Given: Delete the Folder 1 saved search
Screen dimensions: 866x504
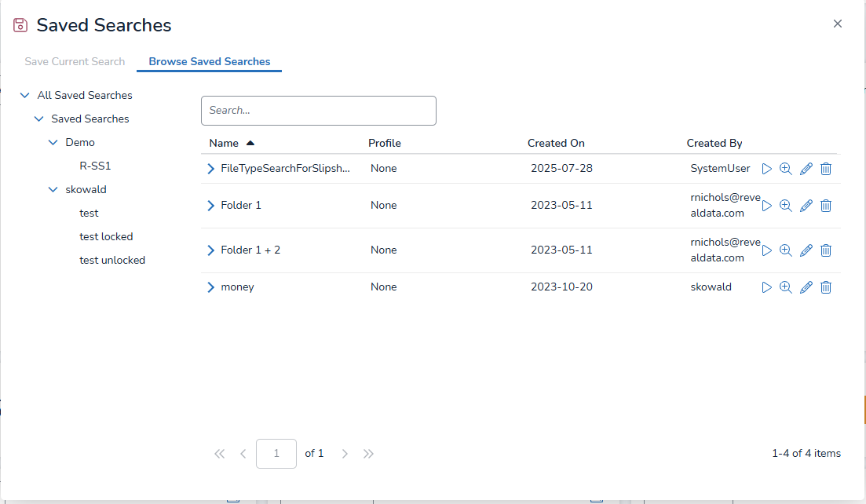Looking at the screenshot, I should 826,206.
